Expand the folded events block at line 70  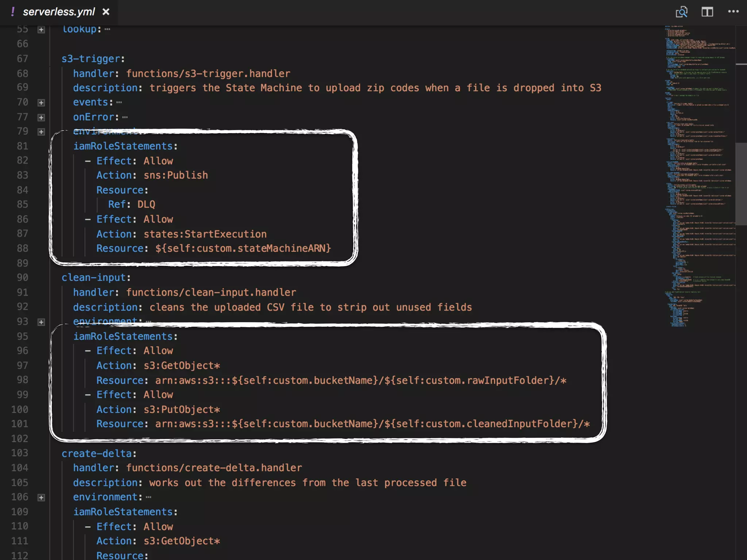click(41, 103)
